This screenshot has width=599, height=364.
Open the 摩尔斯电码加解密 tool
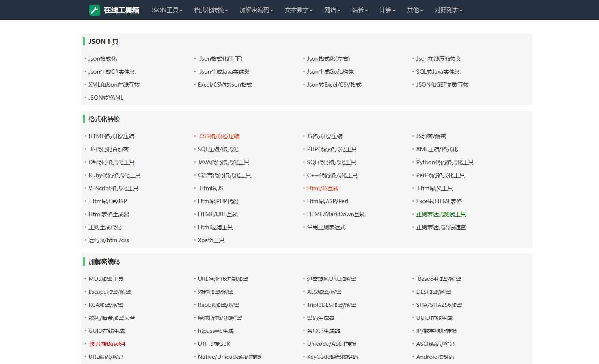coord(220,318)
